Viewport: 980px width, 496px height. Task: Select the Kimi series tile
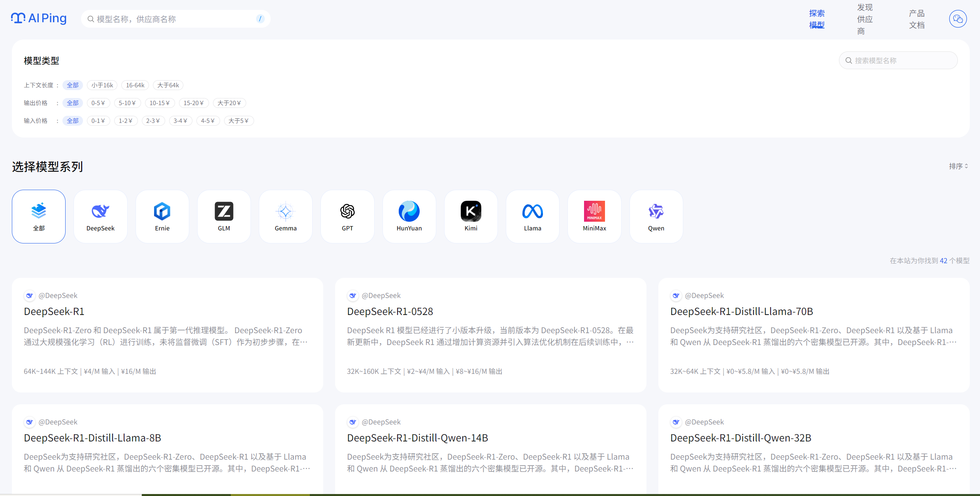click(471, 217)
